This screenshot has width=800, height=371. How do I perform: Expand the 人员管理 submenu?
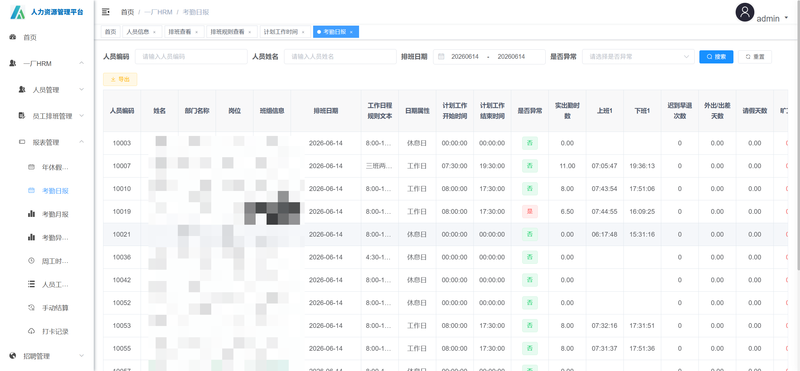[x=81, y=89]
